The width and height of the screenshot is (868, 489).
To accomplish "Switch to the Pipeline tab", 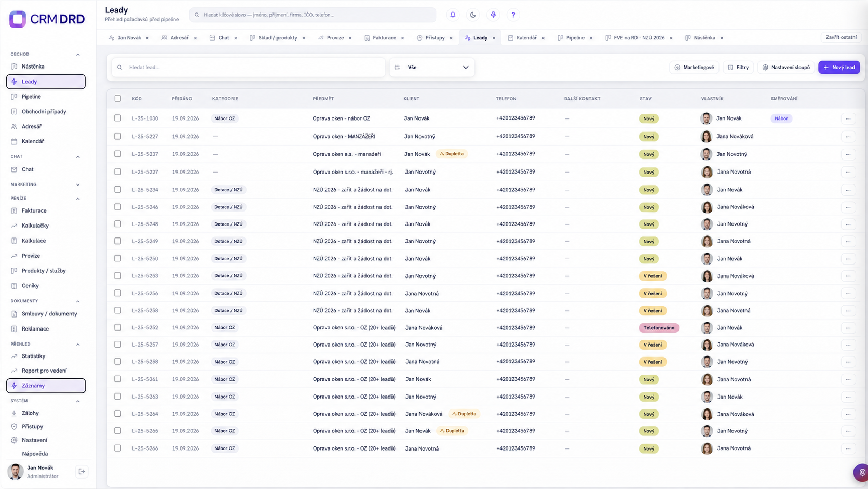I will click(575, 38).
